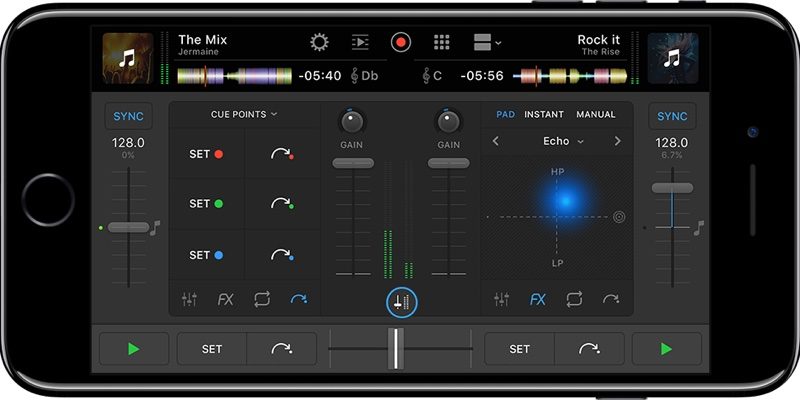Open the settings gear icon
This screenshot has width=800, height=400.
click(319, 42)
